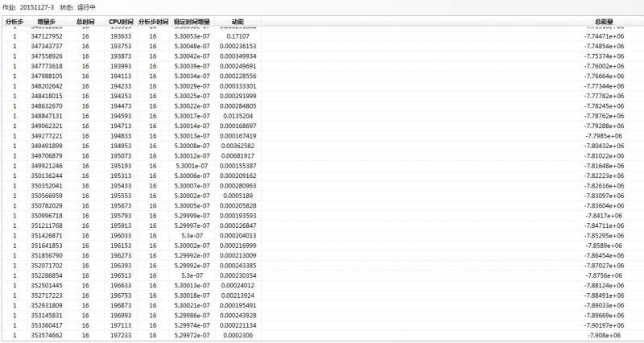Click the 分析步 column header
Screen dimensions: 644x343
pyautogui.click(x=14, y=22)
